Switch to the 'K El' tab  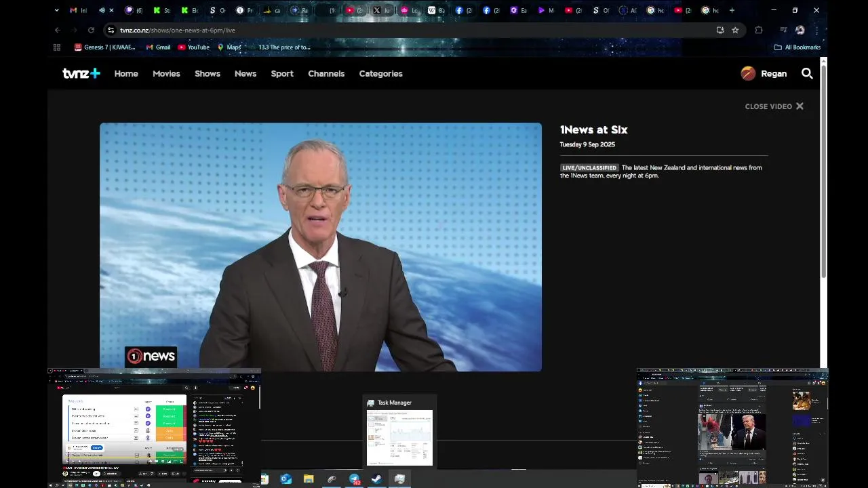189,10
